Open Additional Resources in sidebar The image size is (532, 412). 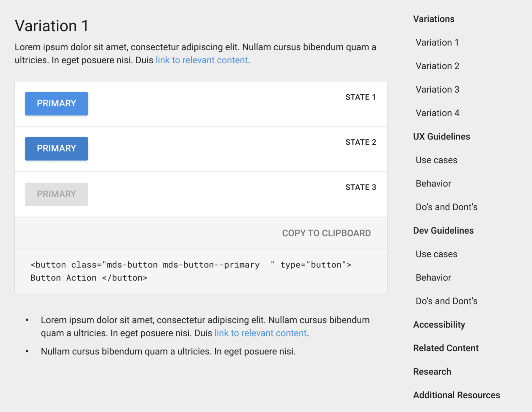point(456,395)
